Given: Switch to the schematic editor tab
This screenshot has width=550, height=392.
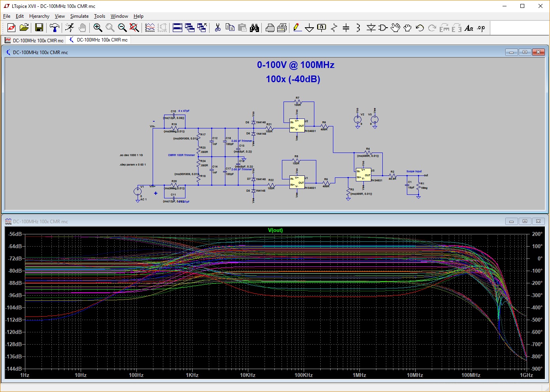Looking at the screenshot, I should 98,40.
